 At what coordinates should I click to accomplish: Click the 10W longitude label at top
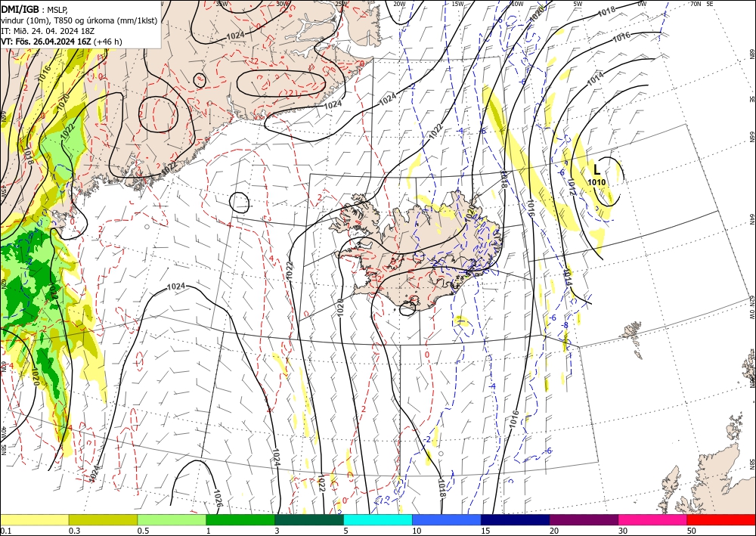coord(517,3)
